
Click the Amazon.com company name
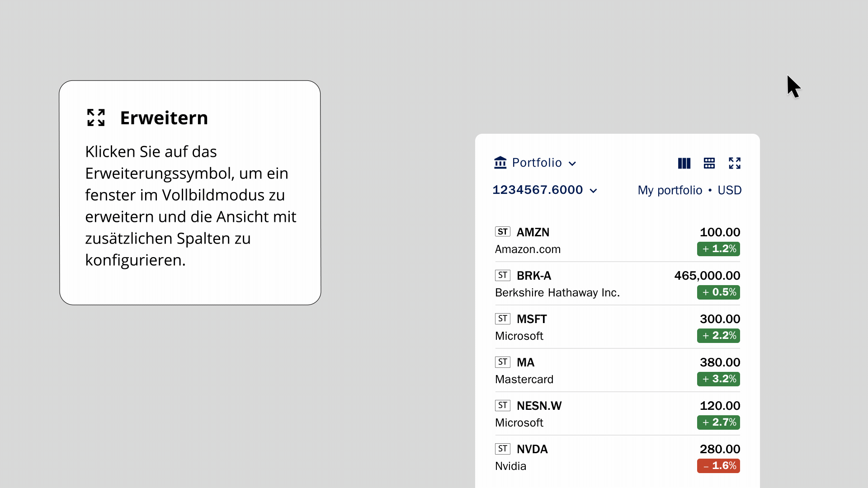pos(528,249)
